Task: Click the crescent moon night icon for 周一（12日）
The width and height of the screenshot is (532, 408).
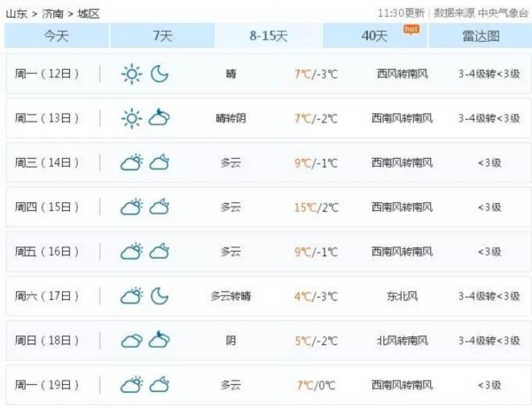Action: coord(160,75)
